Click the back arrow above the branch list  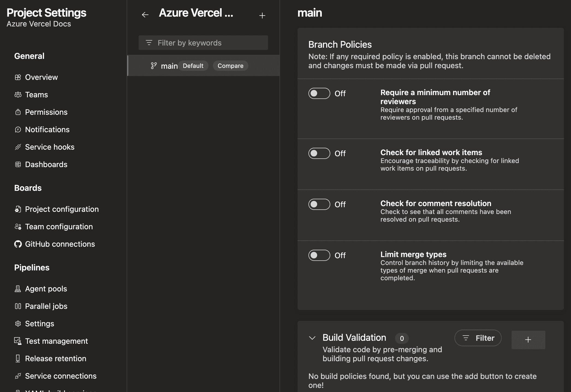(x=145, y=15)
